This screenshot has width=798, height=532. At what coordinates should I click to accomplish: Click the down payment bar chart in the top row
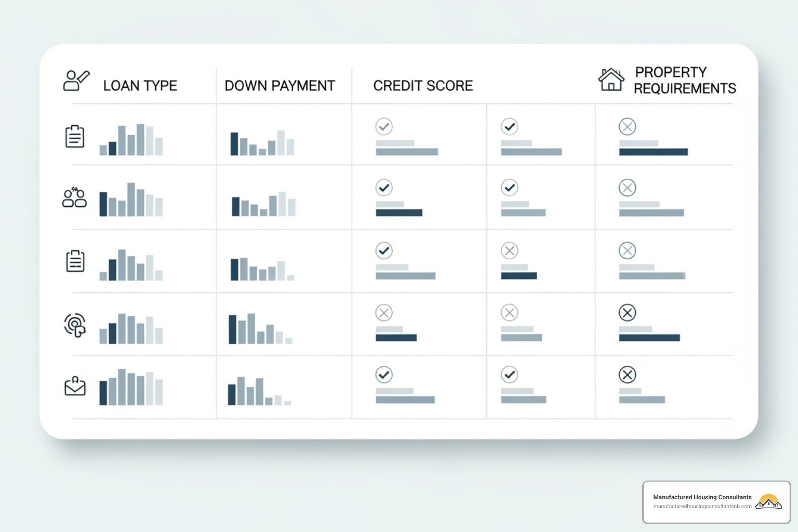(x=262, y=142)
